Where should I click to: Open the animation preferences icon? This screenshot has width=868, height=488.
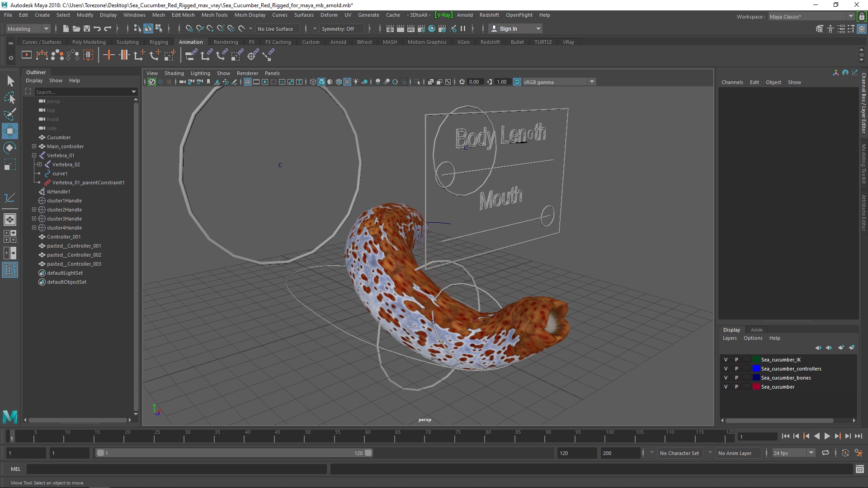[859, 453]
